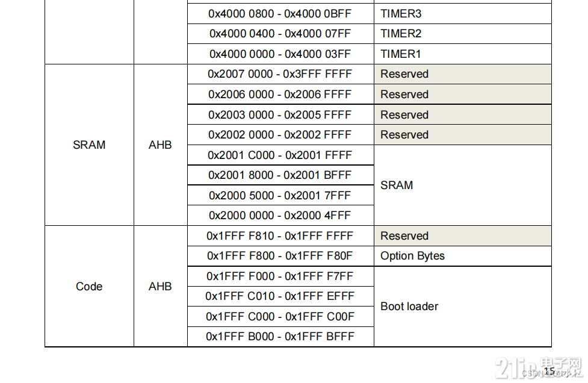
Task: Select the SRAM region label on the left
Action: pyautogui.click(x=89, y=145)
